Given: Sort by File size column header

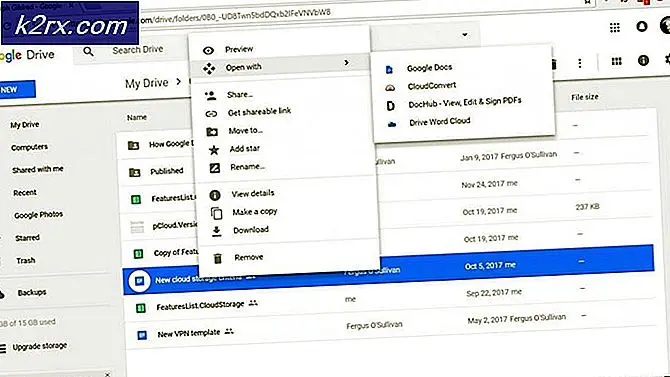Looking at the screenshot, I should coord(585,97).
